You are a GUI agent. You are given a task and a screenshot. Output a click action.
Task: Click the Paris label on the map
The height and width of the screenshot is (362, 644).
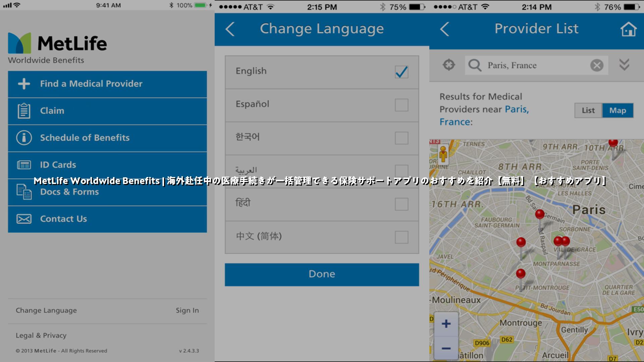[589, 210]
